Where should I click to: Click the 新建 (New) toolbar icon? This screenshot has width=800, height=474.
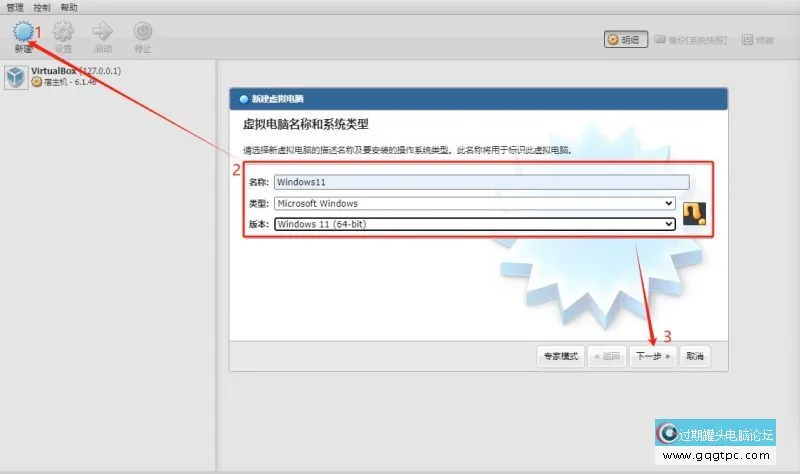coord(22,33)
